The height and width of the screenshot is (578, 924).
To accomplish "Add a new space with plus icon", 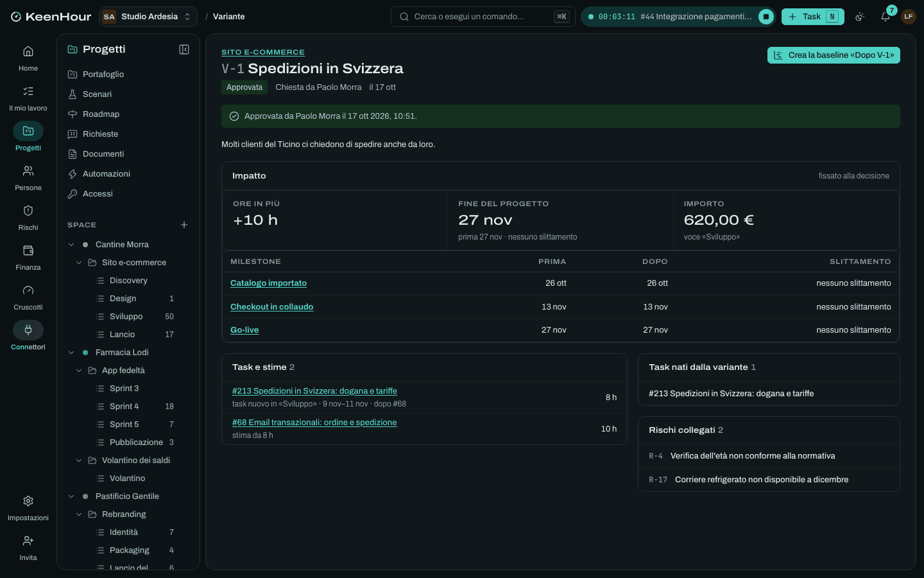I will click(184, 225).
